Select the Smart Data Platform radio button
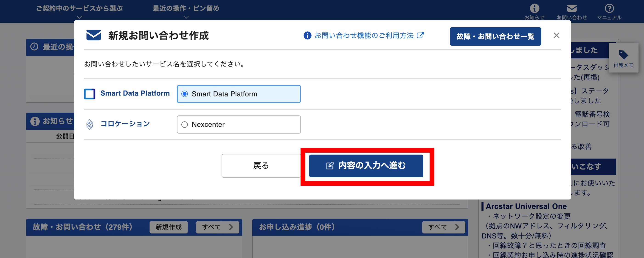Screen dimensions: 644x258 click(x=185, y=94)
